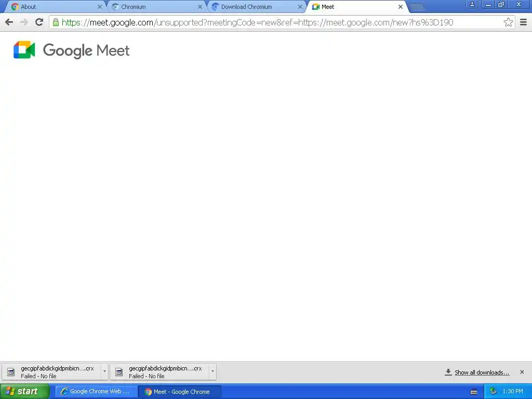Open the Chrome hamburger menu
Viewport: 532px width, 399px height.
pyautogui.click(x=524, y=22)
